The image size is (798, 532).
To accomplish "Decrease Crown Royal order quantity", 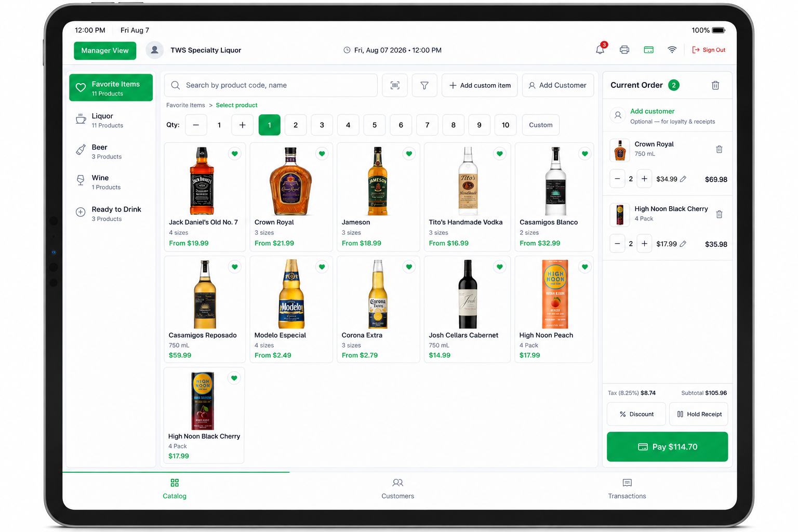I will (617, 179).
